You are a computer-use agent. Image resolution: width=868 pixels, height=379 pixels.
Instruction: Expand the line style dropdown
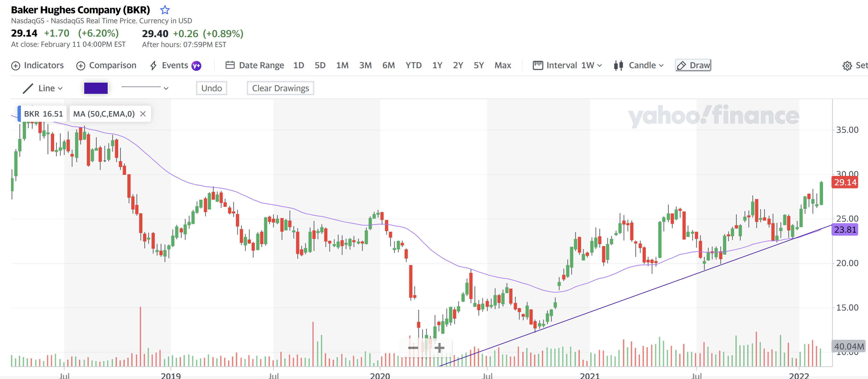click(x=145, y=88)
